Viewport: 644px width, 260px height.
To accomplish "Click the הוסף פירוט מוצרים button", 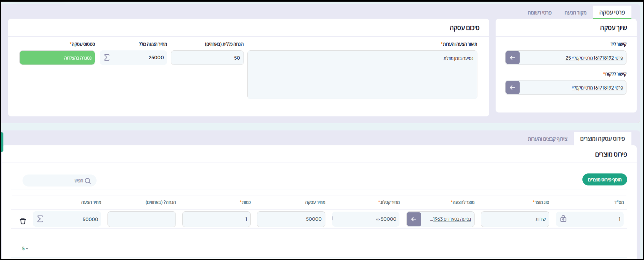I will pyautogui.click(x=604, y=180).
